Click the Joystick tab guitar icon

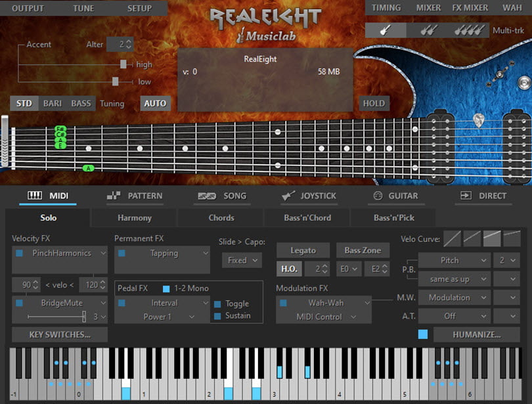(x=288, y=196)
